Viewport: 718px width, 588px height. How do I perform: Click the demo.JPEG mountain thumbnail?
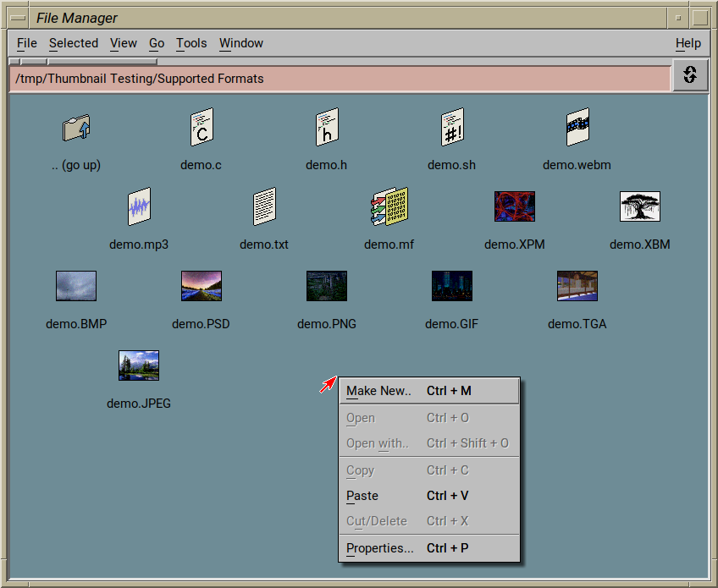pos(139,365)
